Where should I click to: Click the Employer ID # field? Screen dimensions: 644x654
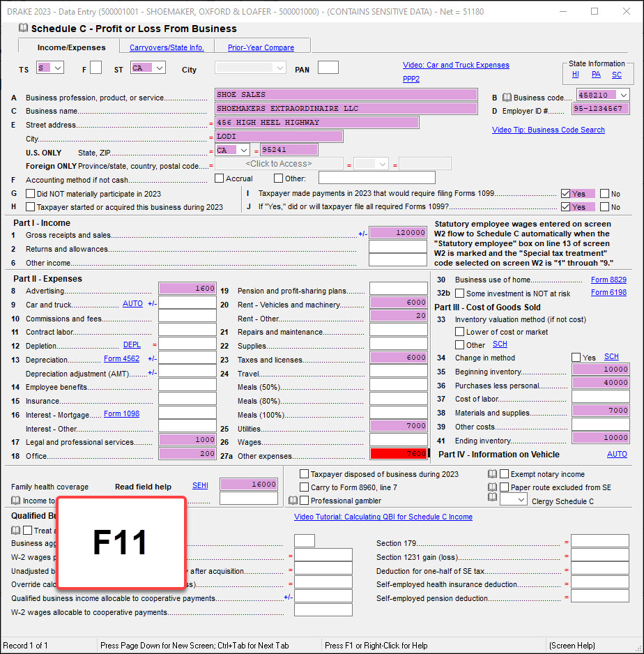tap(601, 109)
